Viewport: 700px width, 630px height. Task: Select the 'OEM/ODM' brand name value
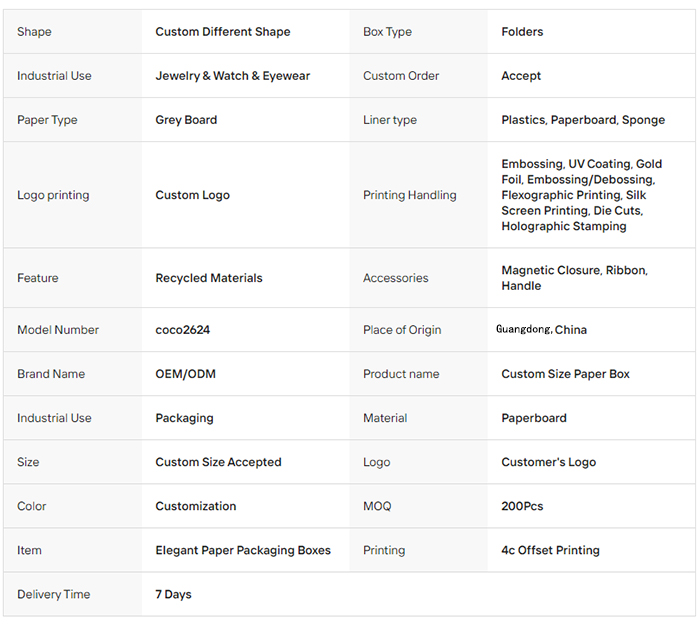pyautogui.click(x=185, y=374)
